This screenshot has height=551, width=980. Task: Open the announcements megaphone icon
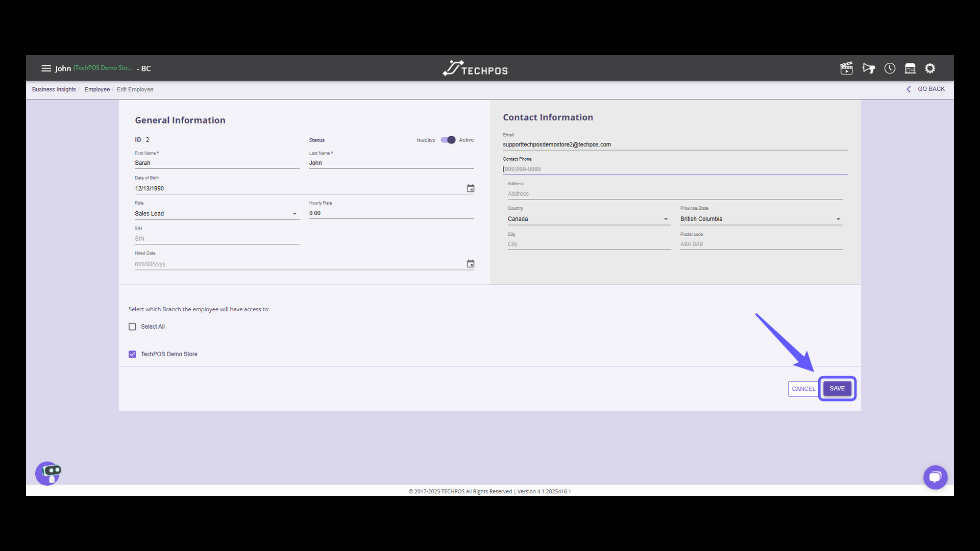pyautogui.click(x=869, y=68)
